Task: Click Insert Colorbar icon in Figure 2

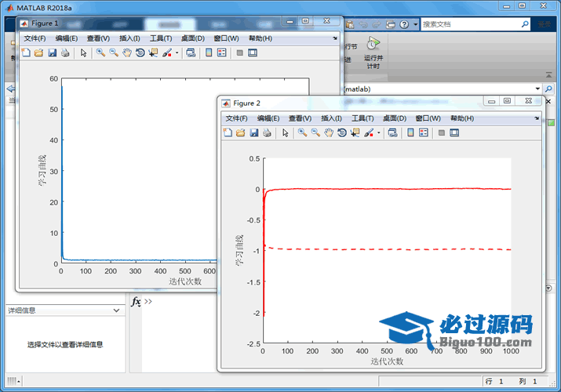Action: pyautogui.click(x=410, y=133)
